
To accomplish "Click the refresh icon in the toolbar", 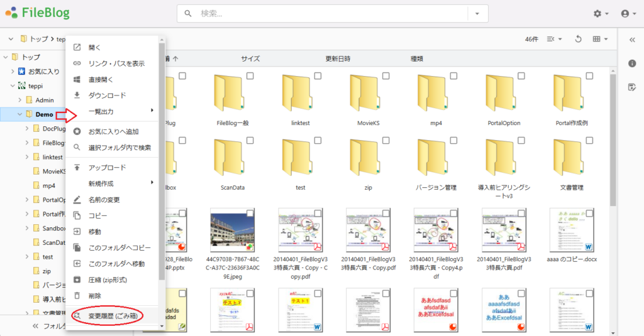I will (x=578, y=39).
